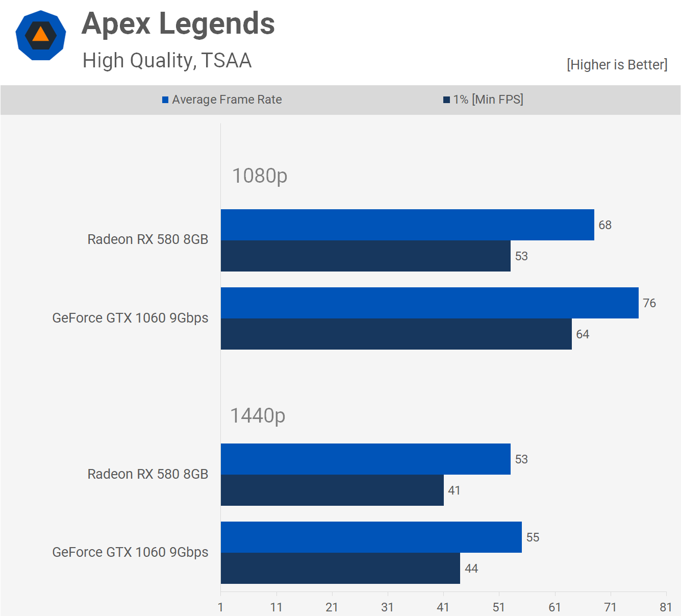Click the 1440p GTX 1060 minimum bar (44)
The height and width of the screenshot is (616, 681).
click(340, 568)
